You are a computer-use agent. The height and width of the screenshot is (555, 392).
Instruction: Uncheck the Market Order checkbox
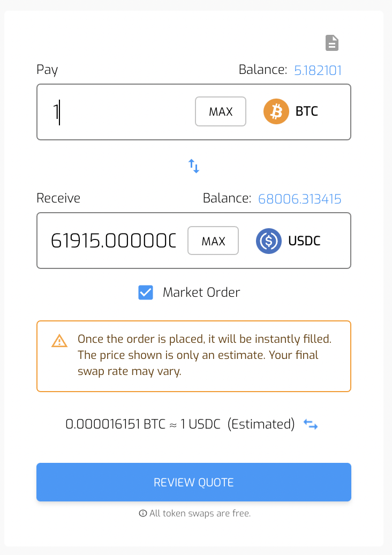click(146, 292)
